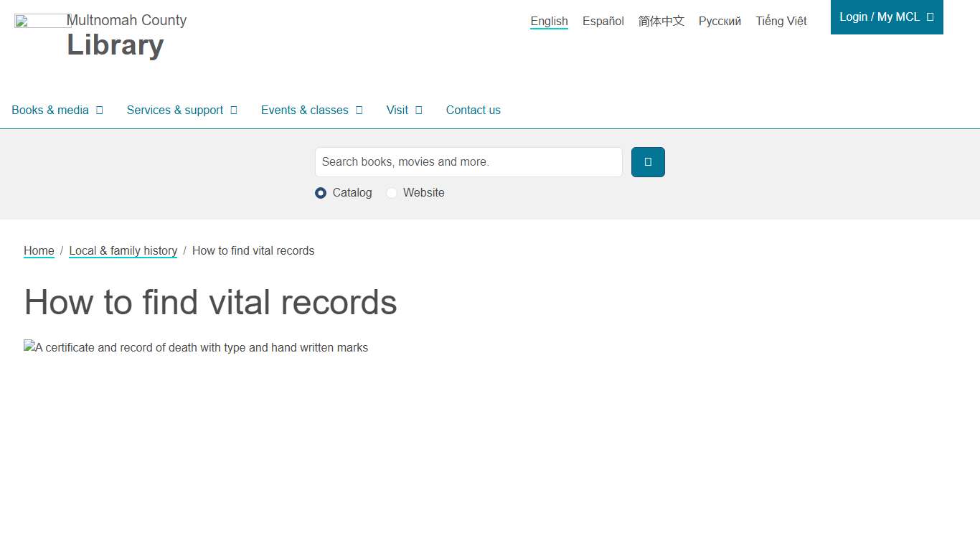This screenshot has height=551, width=980.
Task: Select the Website search option
Action: click(392, 193)
